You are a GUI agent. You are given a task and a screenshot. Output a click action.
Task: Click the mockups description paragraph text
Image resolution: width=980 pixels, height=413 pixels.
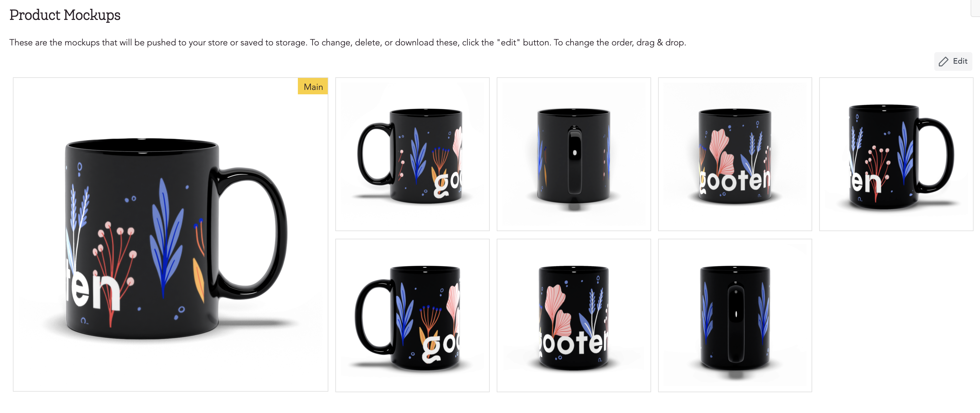348,42
